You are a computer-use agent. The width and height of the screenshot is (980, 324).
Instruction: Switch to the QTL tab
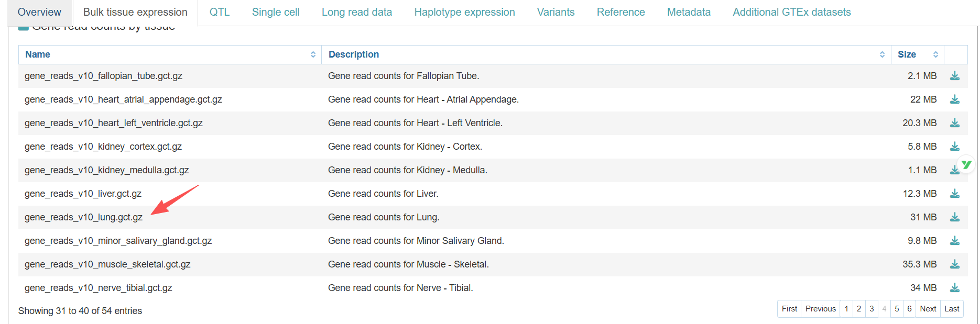pyautogui.click(x=220, y=12)
